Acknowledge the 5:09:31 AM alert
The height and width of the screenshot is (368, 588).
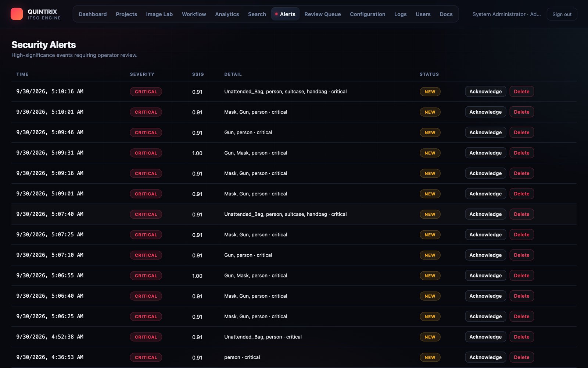[x=485, y=153]
